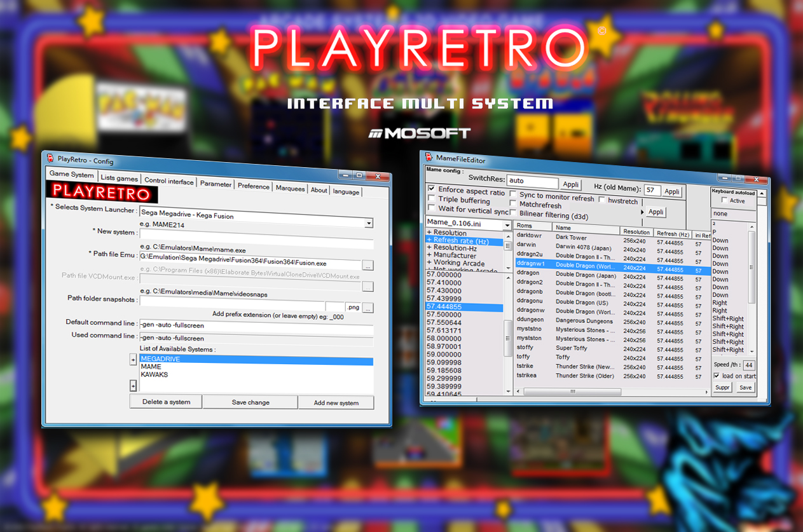803x532 pixels.
Task: Select MAME in List of Available Systems
Action: (151, 367)
